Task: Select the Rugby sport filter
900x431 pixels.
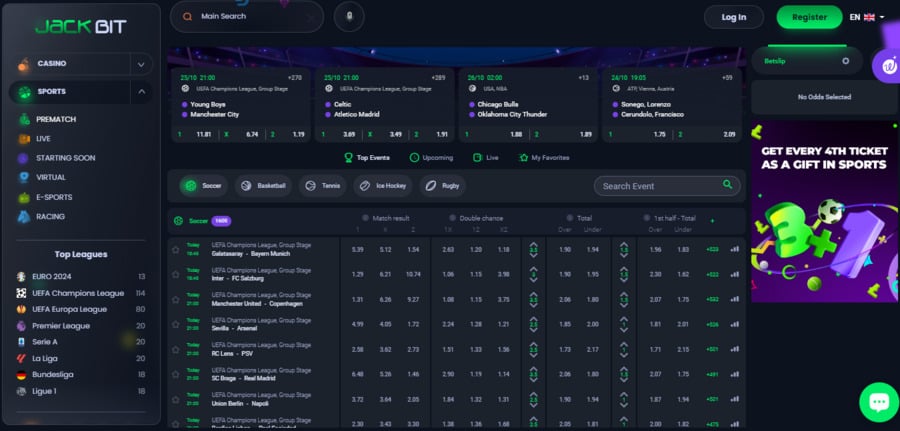Action: pyautogui.click(x=443, y=186)
